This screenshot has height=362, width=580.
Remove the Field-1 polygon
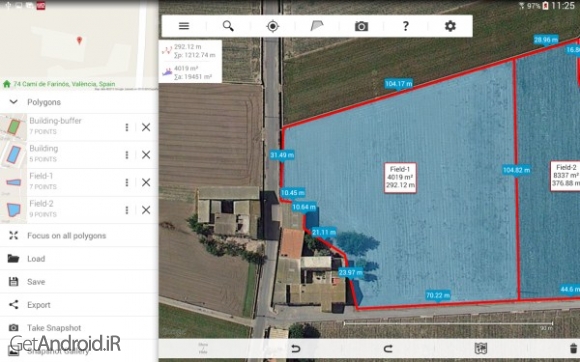click(146, 182)
